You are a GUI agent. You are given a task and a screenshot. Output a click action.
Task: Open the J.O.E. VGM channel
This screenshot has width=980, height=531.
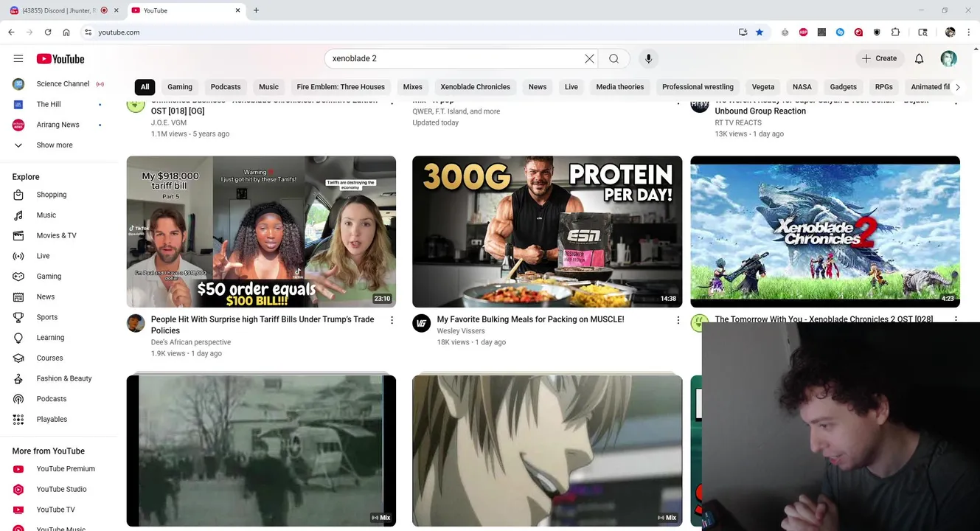click(x=169, y=122)
